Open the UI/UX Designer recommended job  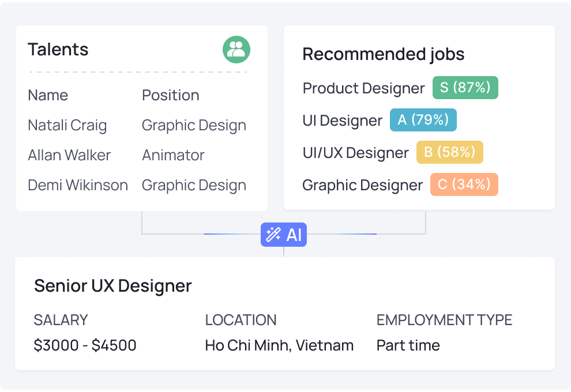355,153
